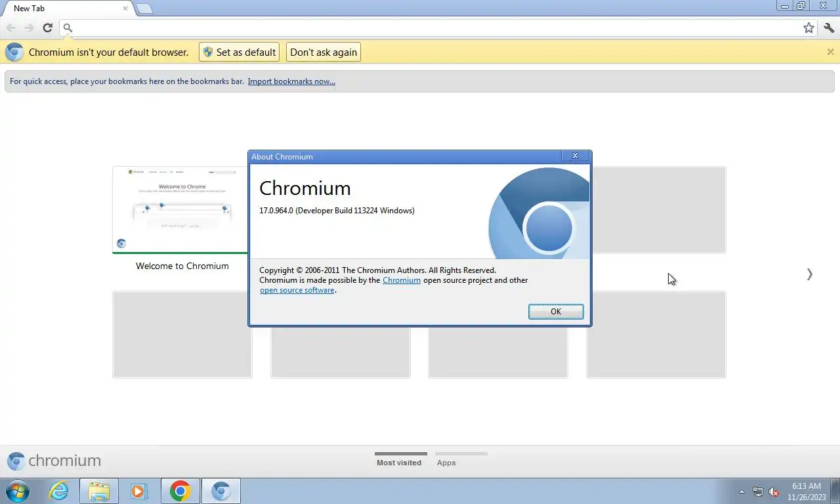
Task: Reload the page with the refresh icon
Action: [47, 28]
